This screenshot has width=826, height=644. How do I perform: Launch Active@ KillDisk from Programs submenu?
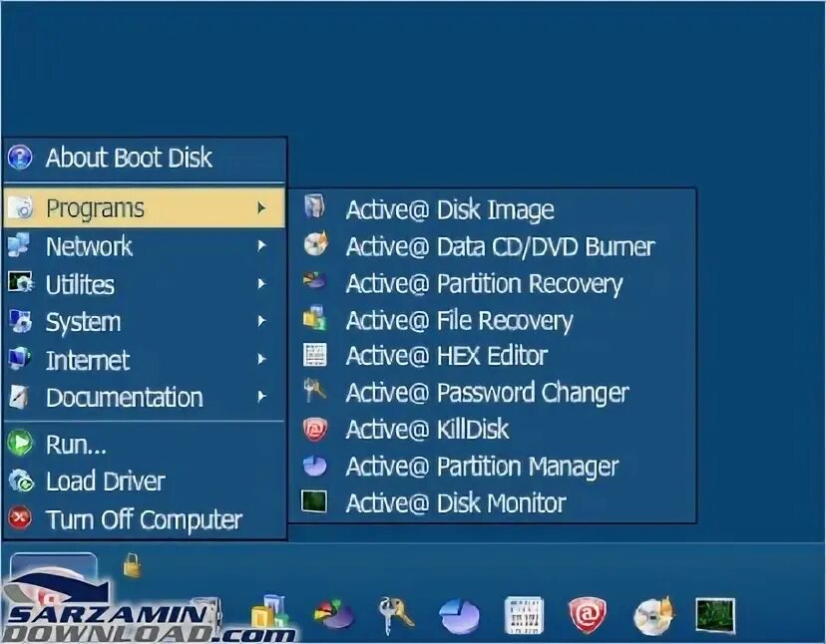492,430
